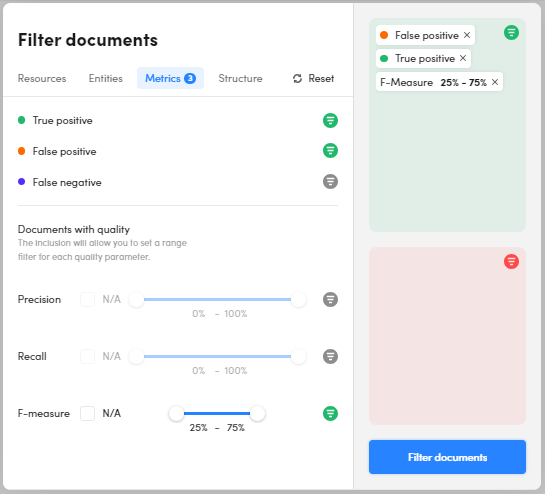The height and width of the screenshot is (494, 545).
Task: Remove the True positive chip
Action: point(463,58)
